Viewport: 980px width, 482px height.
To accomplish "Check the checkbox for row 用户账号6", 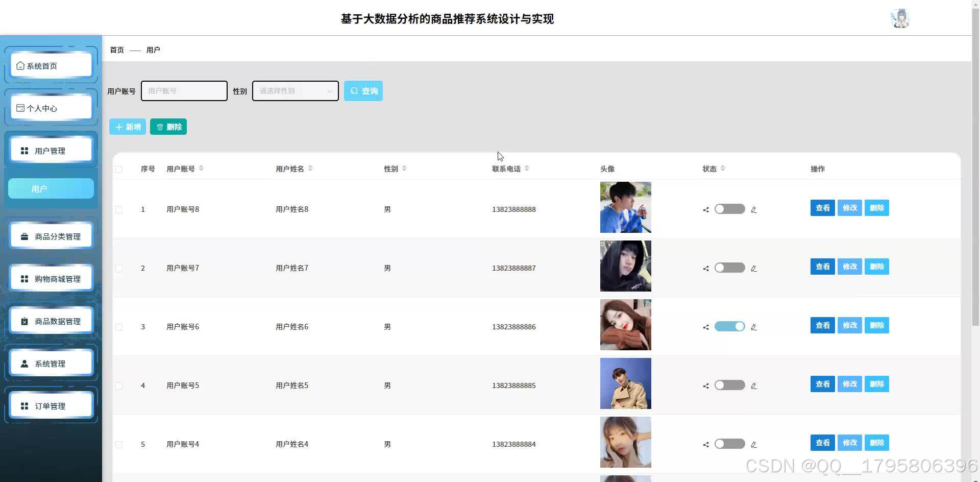I will (x=119, y=327).
